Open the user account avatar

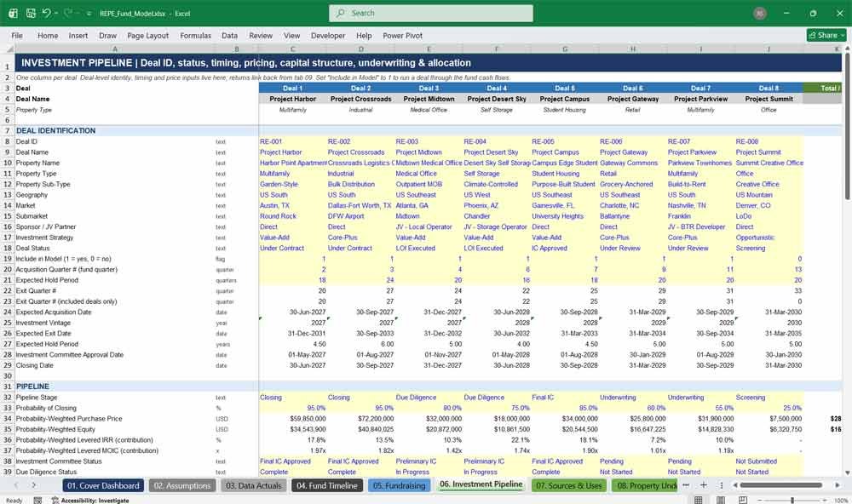click(760, 13)
